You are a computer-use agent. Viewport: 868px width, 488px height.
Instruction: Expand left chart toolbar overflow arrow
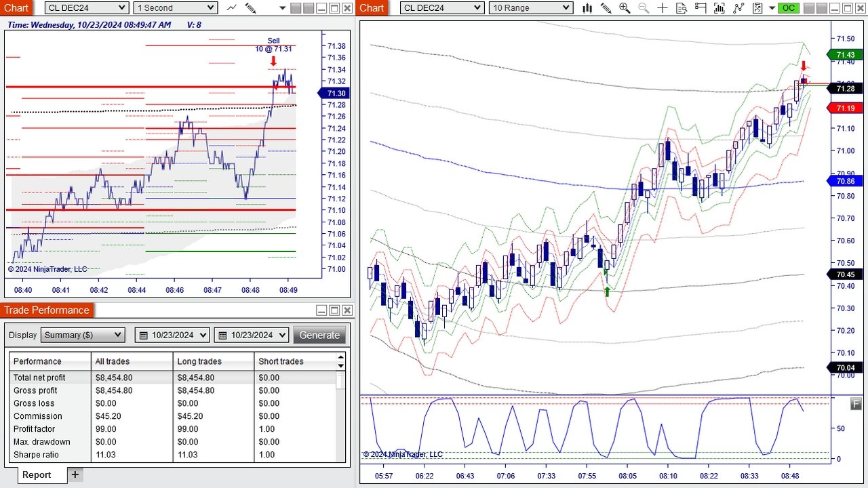pos(282,8)
